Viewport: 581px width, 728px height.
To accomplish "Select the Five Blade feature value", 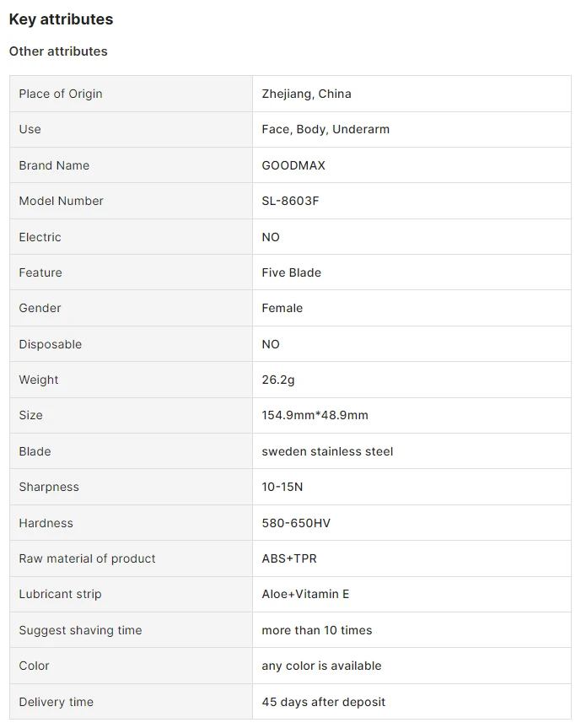I will 291,272.
